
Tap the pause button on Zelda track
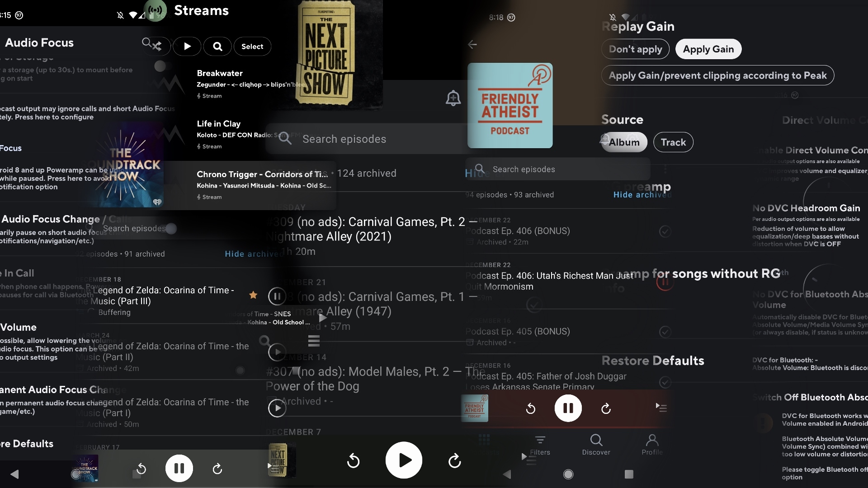[276, 295]
